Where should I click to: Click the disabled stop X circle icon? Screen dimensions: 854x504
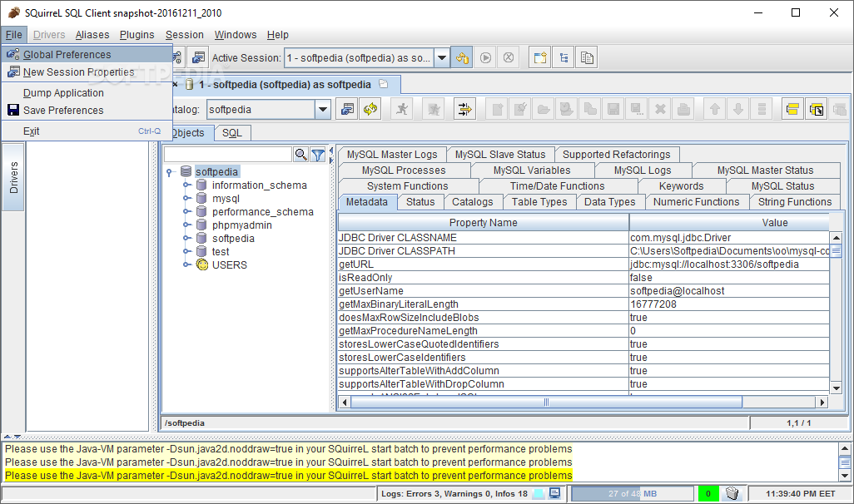(x=509, y=57)
